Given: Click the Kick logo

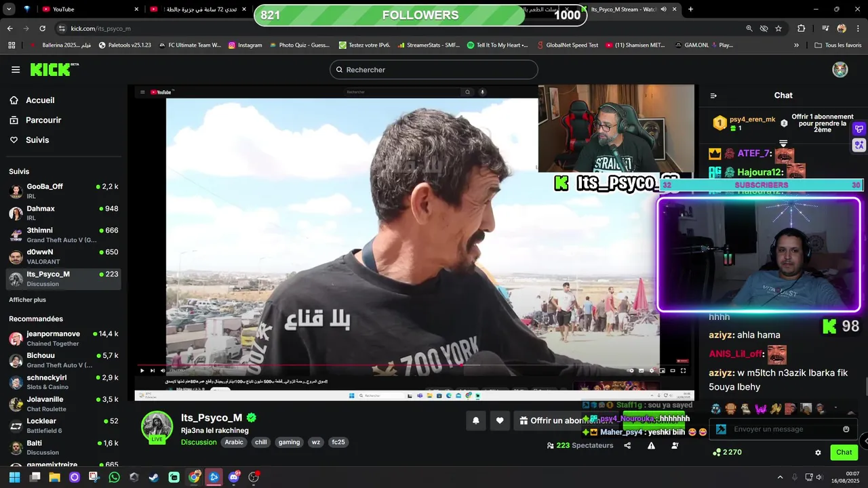Looking at the screenshot, I should (54, 69).
